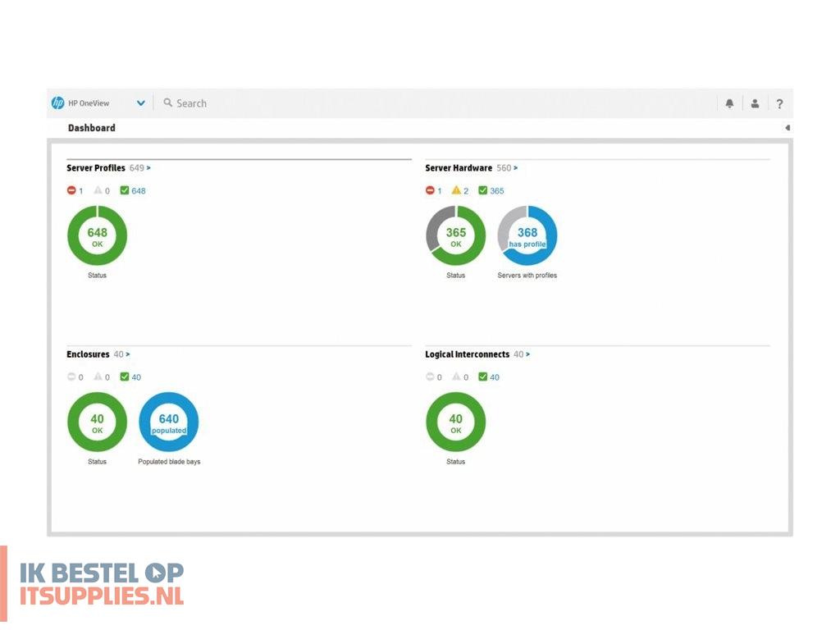Click the Server Hardware critical status icon
Screen dimensions: 840x630
point(430,190)
